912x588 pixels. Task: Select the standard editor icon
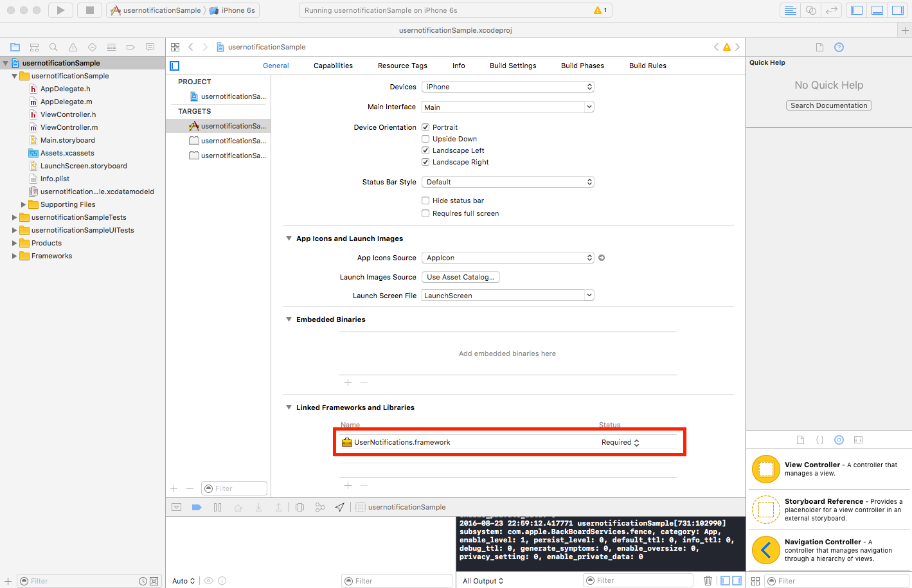[x=790, y=10]
